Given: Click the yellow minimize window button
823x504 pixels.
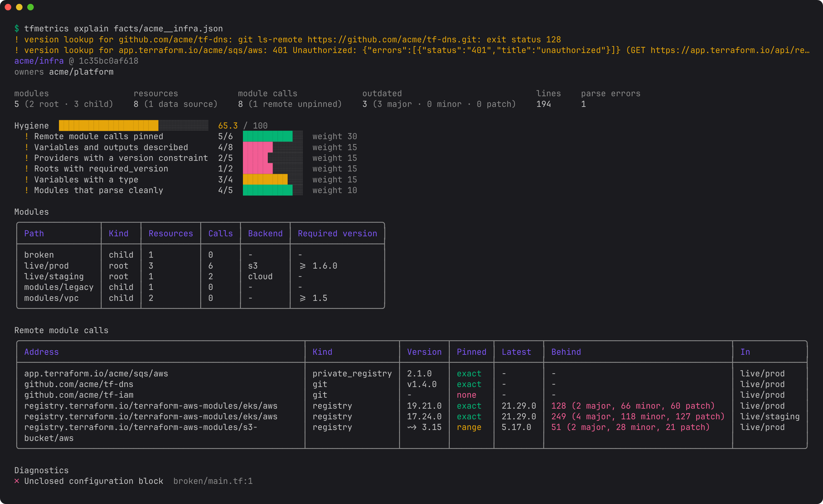Looking at the screenshot, I should (19, 7).
